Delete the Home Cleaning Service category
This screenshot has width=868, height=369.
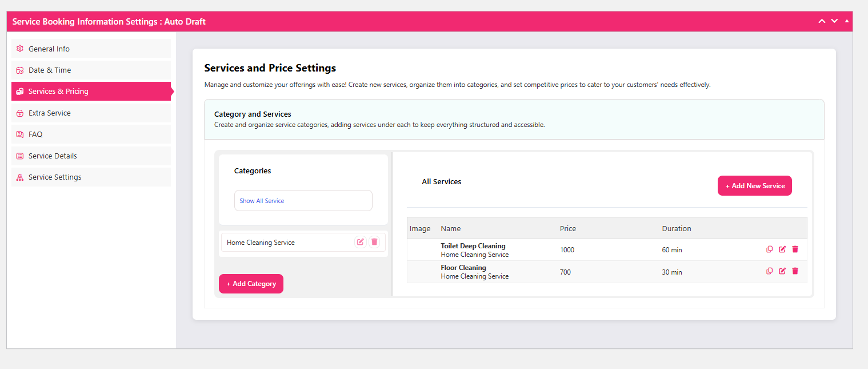[x=374, y=242]
